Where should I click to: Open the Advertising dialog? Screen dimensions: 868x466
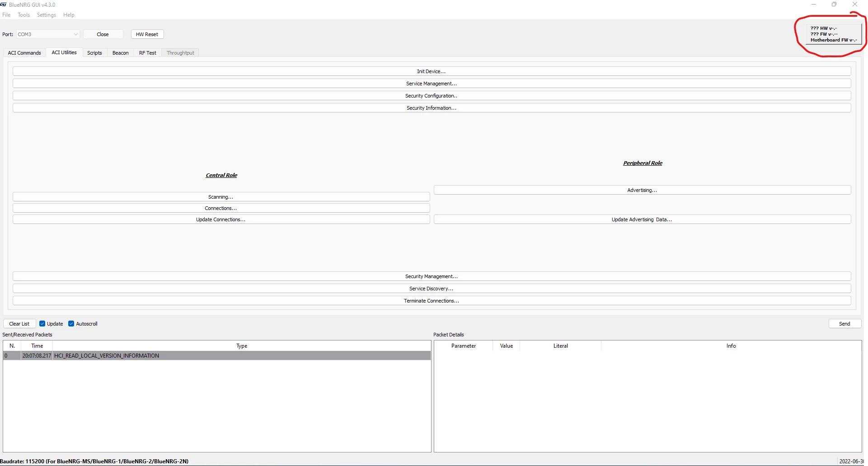[x=642, y=190]
